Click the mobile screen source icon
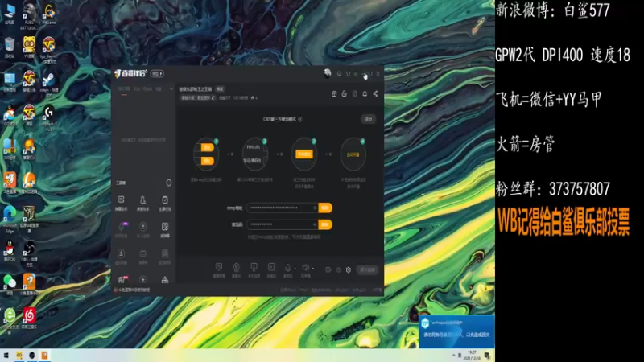Image resolution: width=644 pixels, height=362 pixels. (254, 269)
